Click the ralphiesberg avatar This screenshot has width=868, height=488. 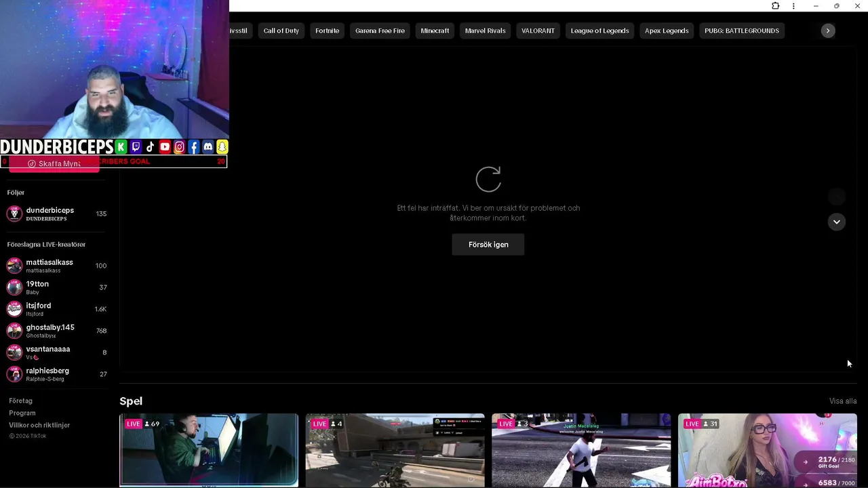(x=14, y=374)
